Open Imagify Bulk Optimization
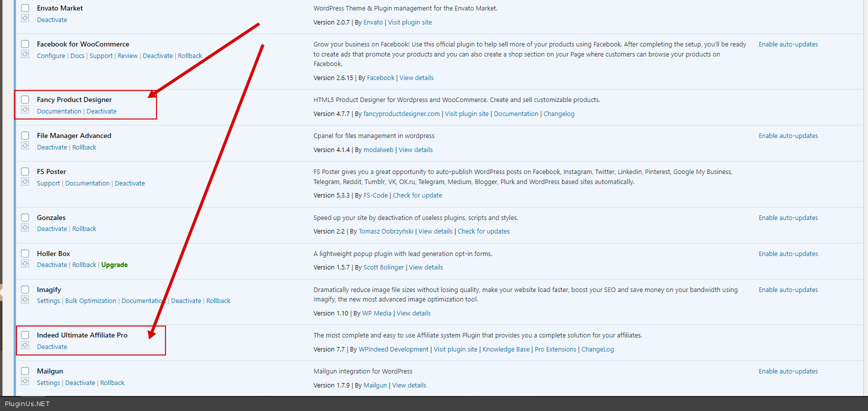This screenshot has width=868, height=411. 90,301
